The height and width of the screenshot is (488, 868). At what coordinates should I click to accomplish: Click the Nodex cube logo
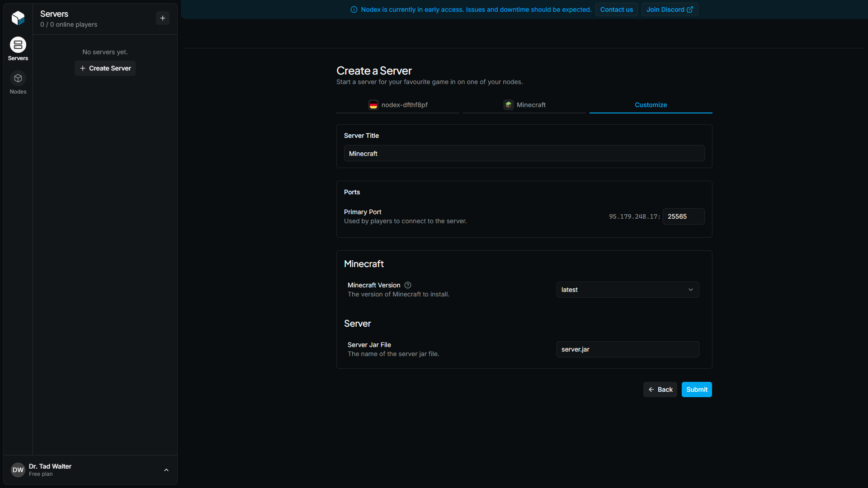18,18
